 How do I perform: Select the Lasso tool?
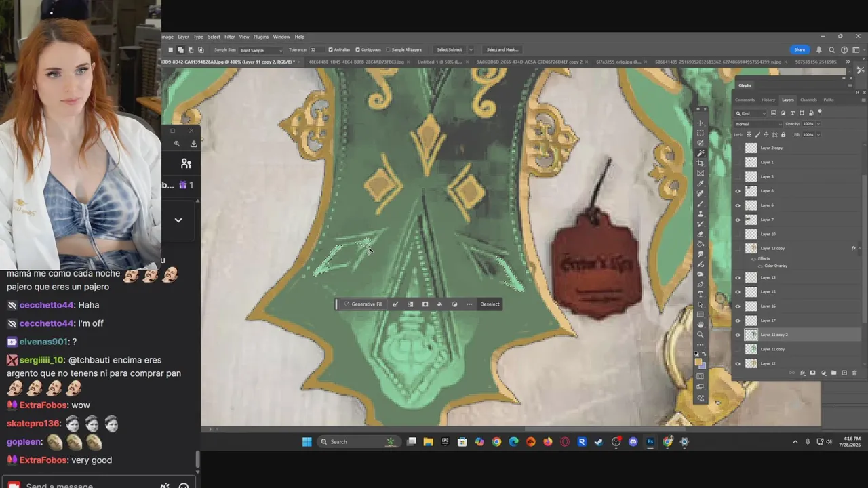click(x=701, y=143)
